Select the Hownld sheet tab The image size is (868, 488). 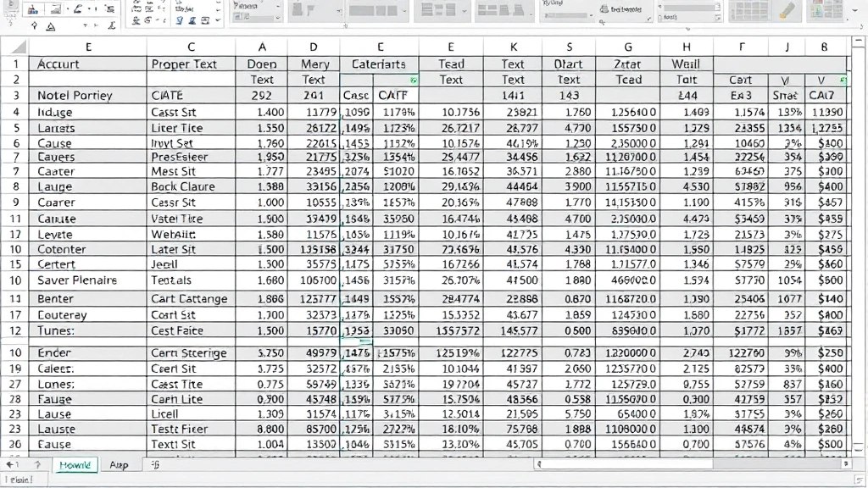75,464
